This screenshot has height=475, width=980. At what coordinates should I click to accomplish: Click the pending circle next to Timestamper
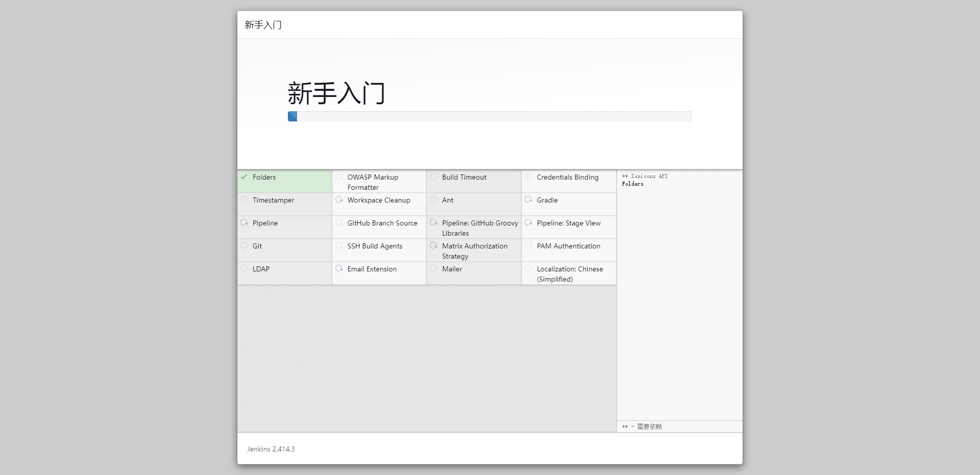click(244, 199)
